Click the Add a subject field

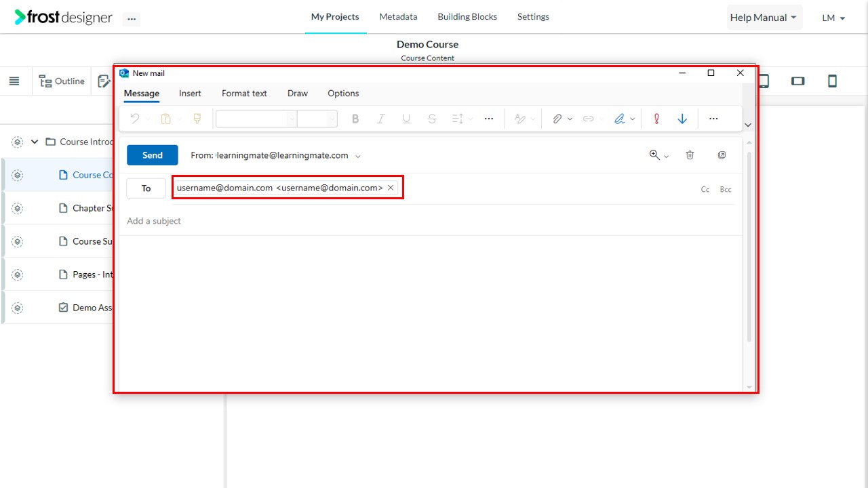tap(431, 221)
